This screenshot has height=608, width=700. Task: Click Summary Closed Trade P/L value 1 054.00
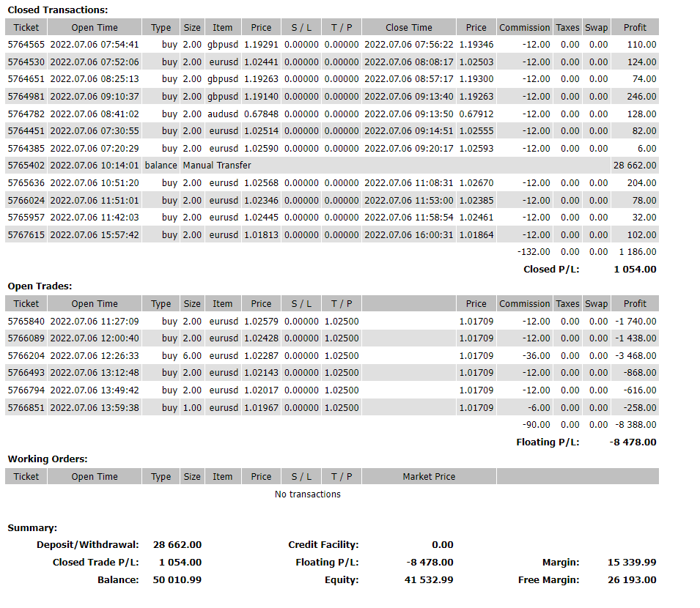180,562
